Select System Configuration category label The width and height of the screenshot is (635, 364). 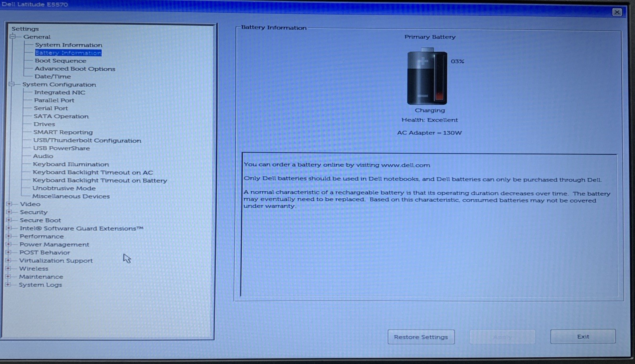pyautogui.click(x=59, y=85)
